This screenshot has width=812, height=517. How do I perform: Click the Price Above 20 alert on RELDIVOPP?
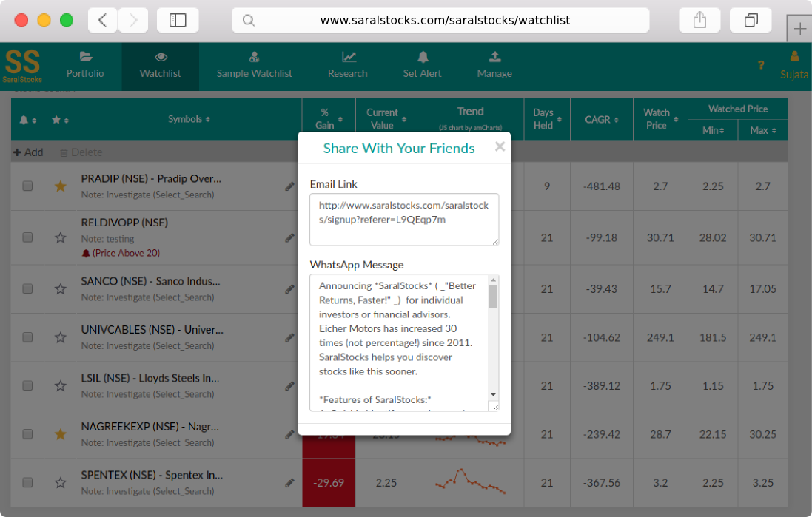point(121,253)
